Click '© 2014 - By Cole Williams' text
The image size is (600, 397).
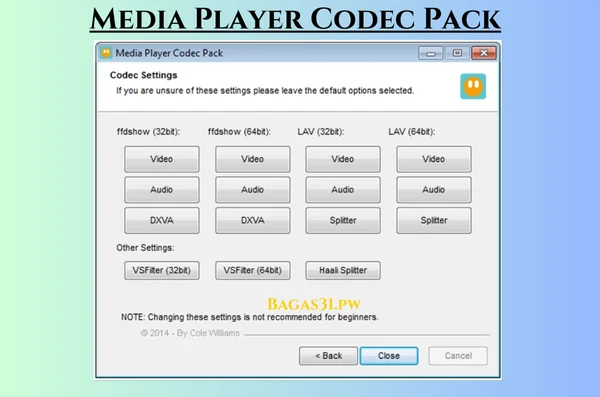tap(190, 333)
